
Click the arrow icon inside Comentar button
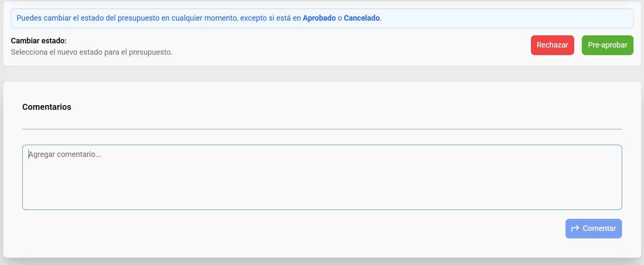click(575, 228)
